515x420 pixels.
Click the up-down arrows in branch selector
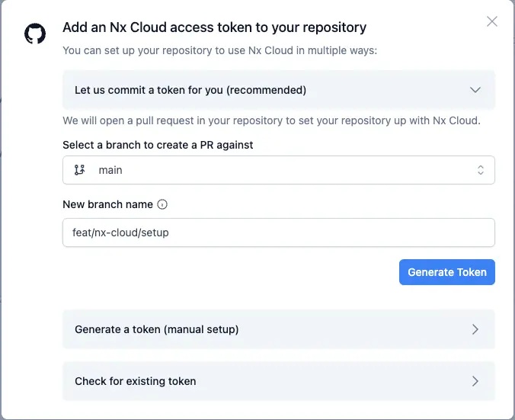click(x=481, y=170)
